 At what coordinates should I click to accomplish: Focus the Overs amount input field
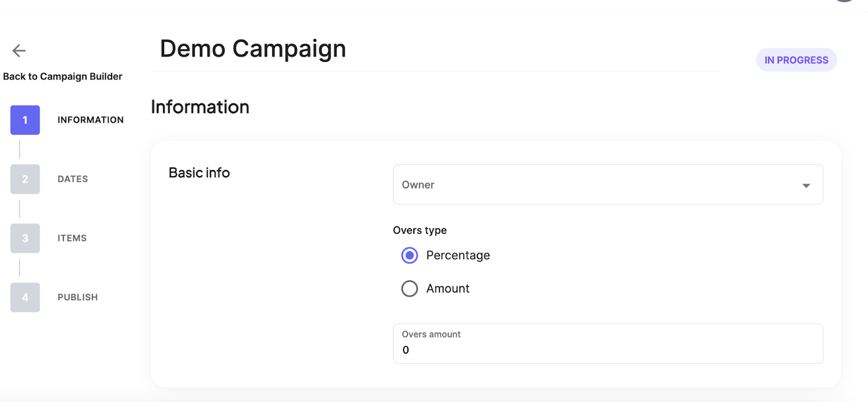point(608,349)
